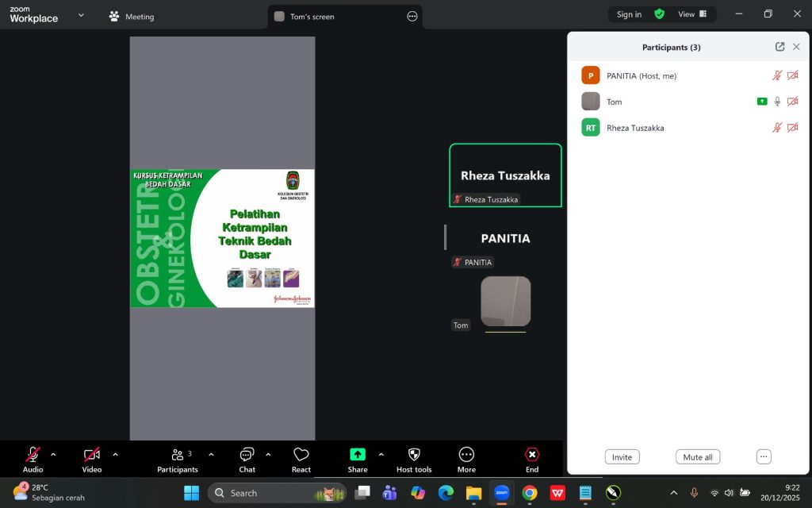The height and width of the screenshot is (508, 812).
Task: Click the Invite button
Action: 622,457
